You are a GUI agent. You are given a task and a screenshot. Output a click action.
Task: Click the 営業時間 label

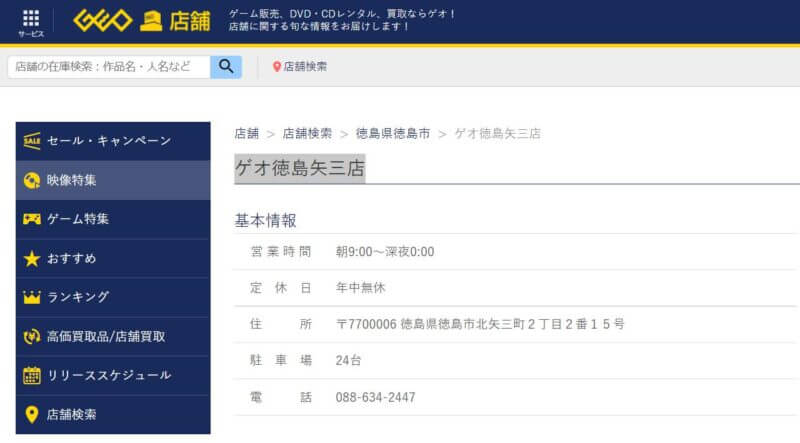281,252
